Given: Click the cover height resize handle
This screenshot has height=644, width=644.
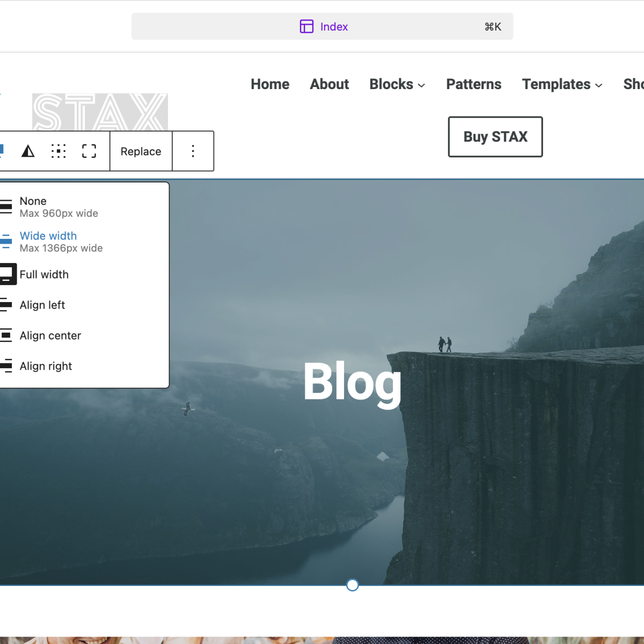Looking at the screenshot, I should coord(353,585).
